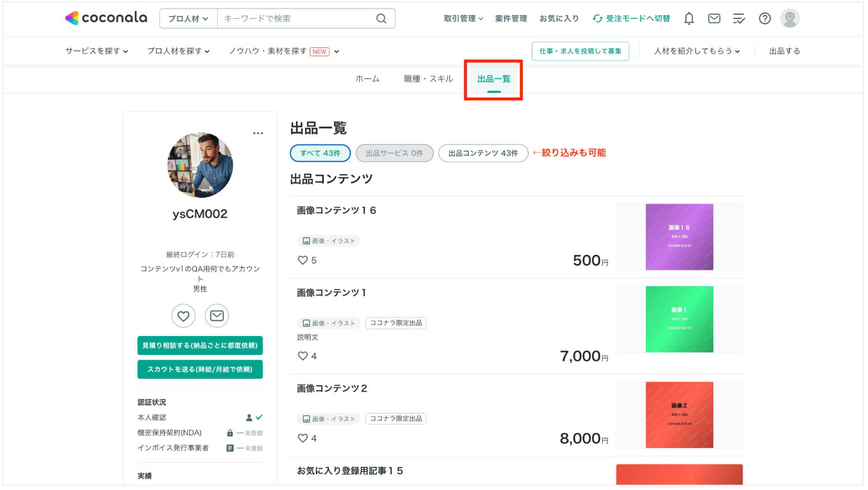Click the 見積り相談する button
868x490 pixels.
200,345
